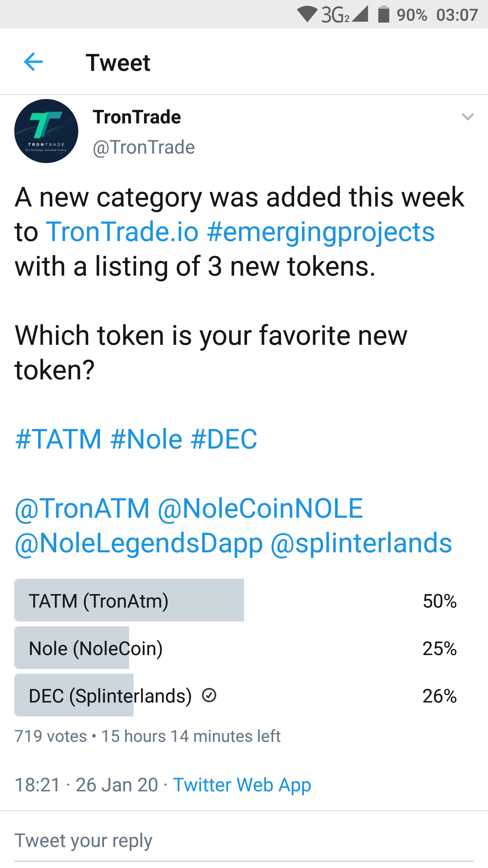Select the DEC (Splinterlands) poll option

coord(244,695)
